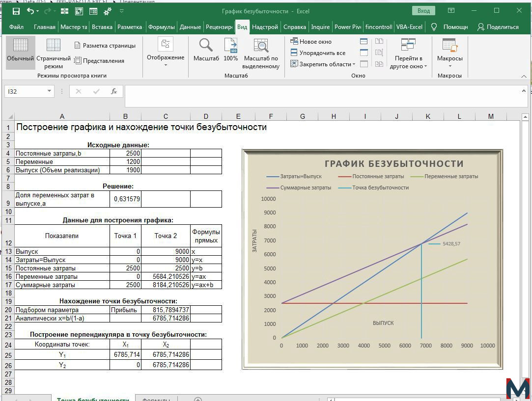Image resolution: width=532 pixels, height=401 pixels.
Task: Click vertical scrollbar up arrow
Action: tap(525, 117)
